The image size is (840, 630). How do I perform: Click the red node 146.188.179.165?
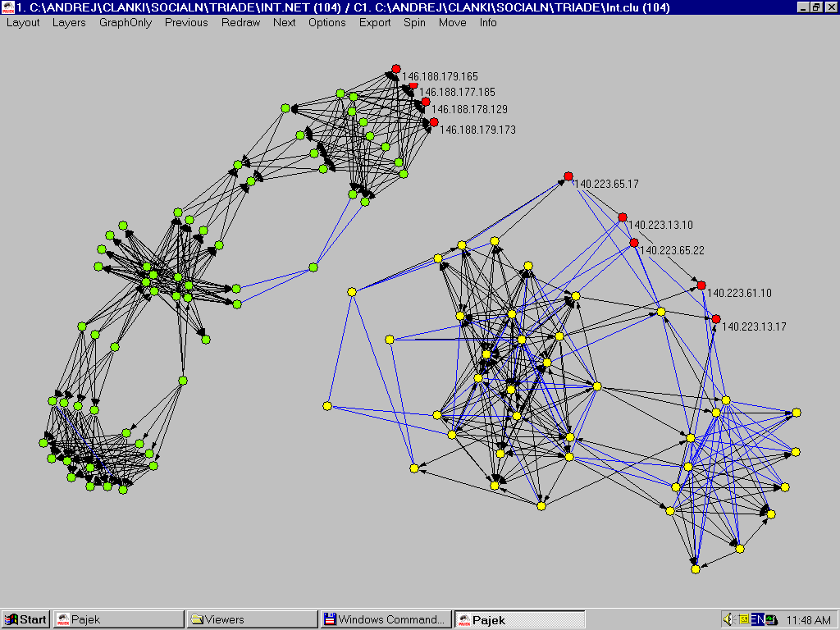(395, 69)
